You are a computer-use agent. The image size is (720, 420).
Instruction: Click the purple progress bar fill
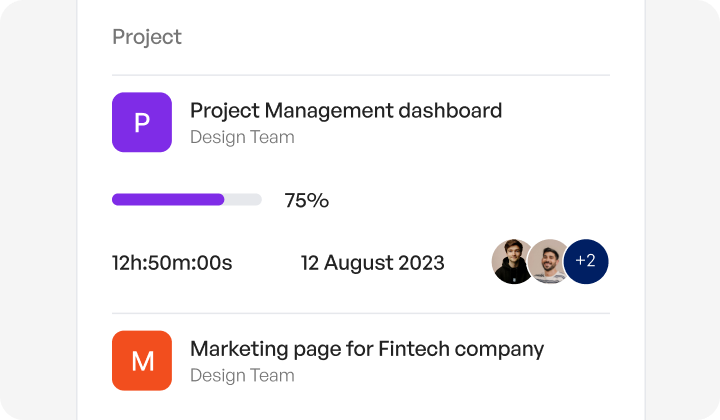pos(168,200)
